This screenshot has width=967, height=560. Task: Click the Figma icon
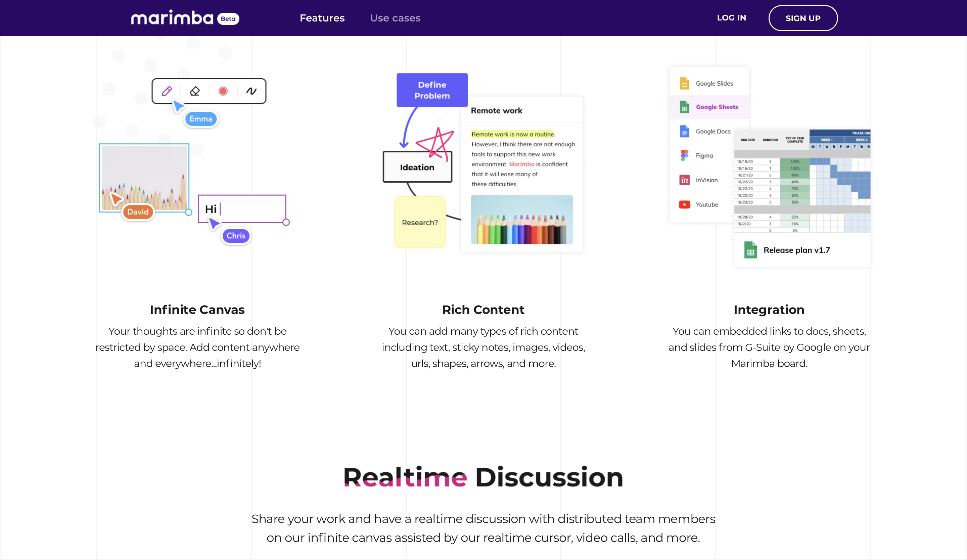tap(684, 155)
